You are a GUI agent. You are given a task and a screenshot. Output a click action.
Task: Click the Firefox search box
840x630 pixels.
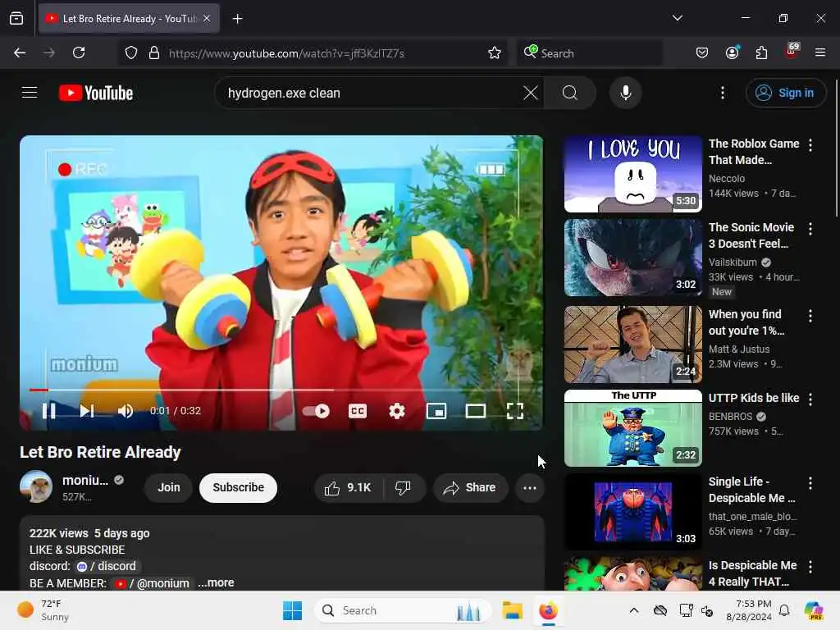click(x=589, y=53)
